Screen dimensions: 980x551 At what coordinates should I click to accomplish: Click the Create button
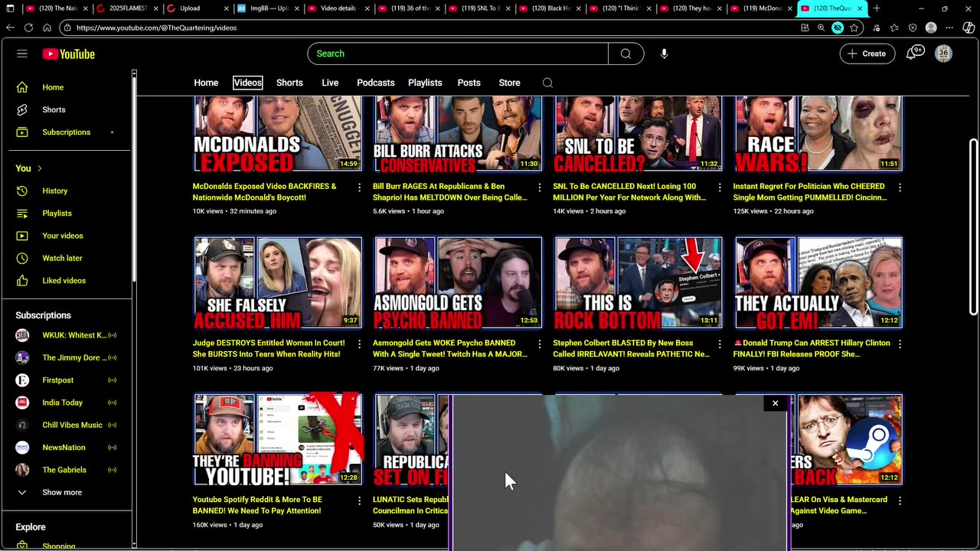click(867, 54)
